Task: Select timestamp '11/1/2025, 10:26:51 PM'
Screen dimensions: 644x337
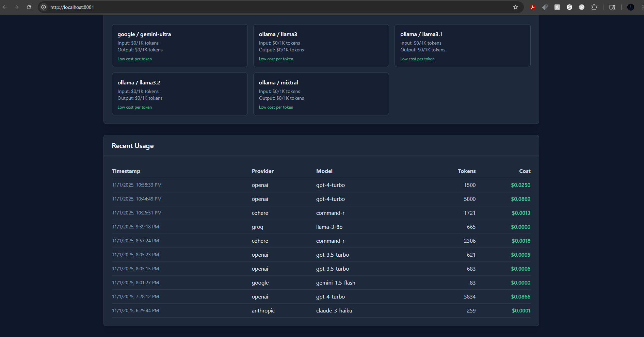Action: point(137,213)
